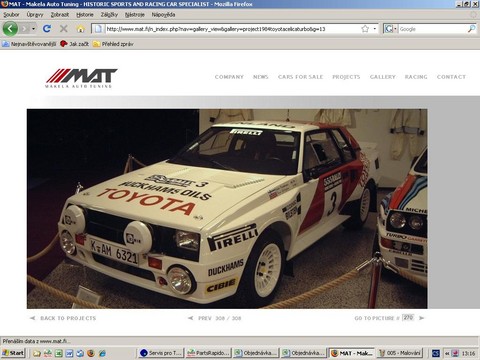Click BACK TO PROJECTS link

68,318
